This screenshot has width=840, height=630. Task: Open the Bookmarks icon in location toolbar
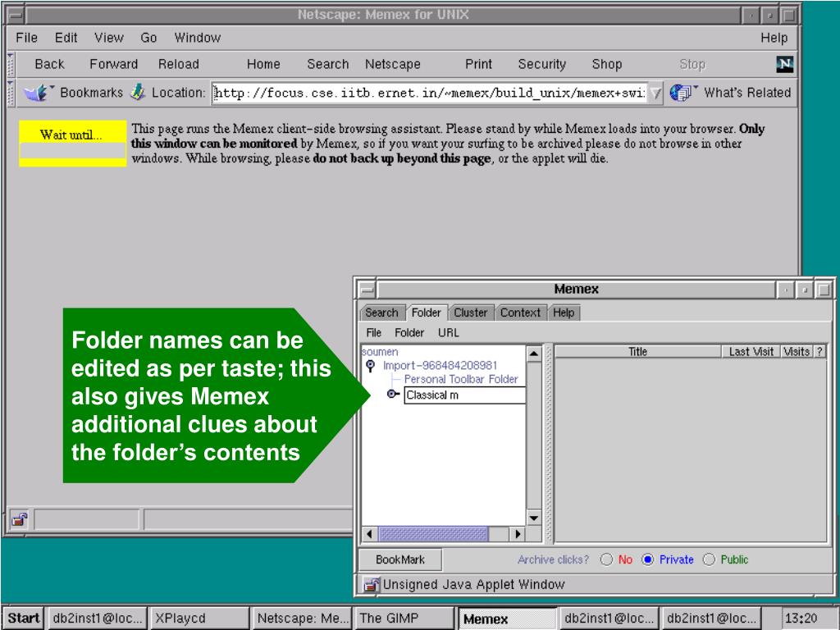pyautogui.click(x=37, y=93)
